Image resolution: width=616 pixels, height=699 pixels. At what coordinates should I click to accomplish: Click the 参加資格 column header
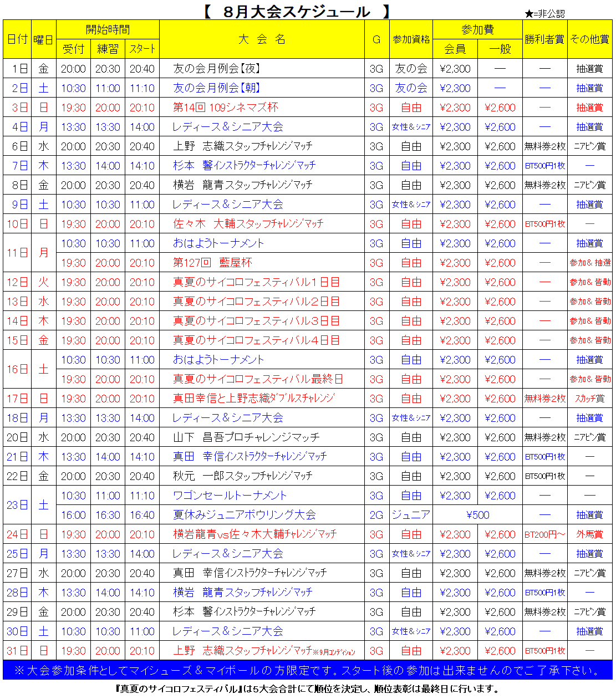tap(411, 39)
